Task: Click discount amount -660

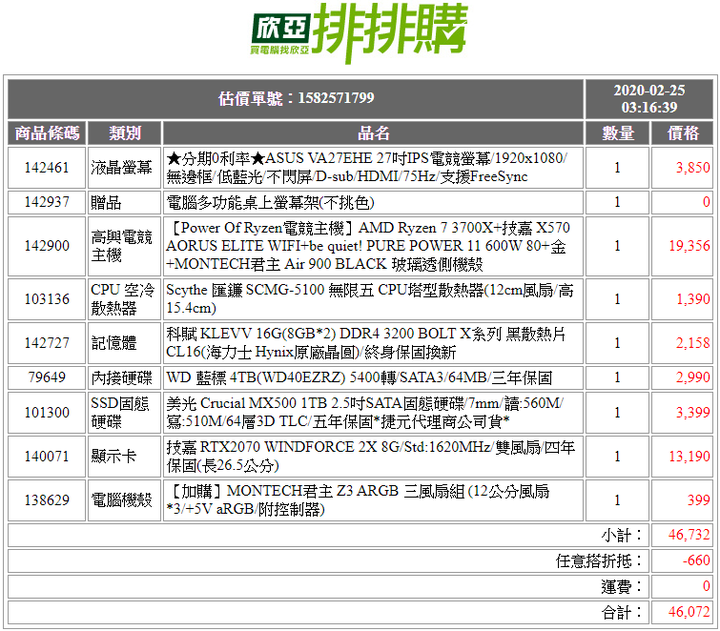Action: [x=696, y=560]
